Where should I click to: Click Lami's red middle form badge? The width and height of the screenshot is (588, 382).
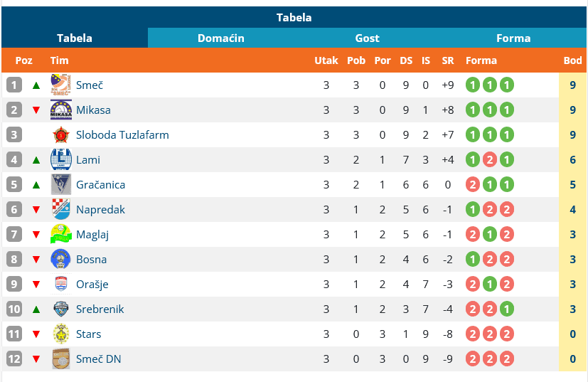490,160
